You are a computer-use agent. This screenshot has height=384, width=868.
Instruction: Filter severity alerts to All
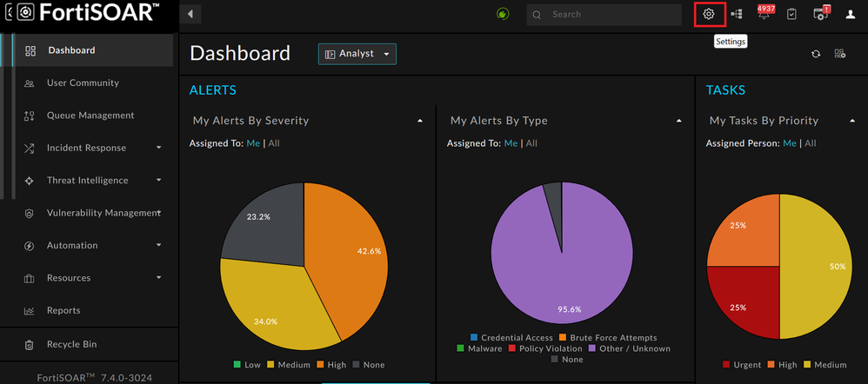pos(274,143)
